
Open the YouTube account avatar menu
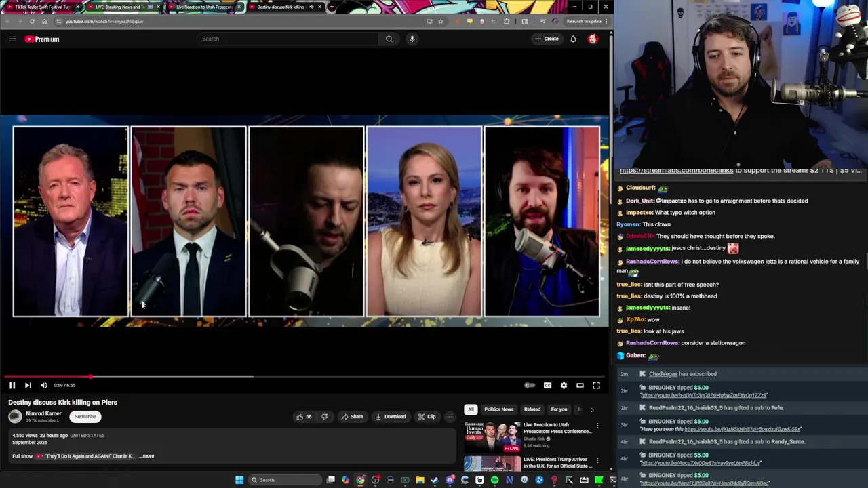tap(593, 39)
